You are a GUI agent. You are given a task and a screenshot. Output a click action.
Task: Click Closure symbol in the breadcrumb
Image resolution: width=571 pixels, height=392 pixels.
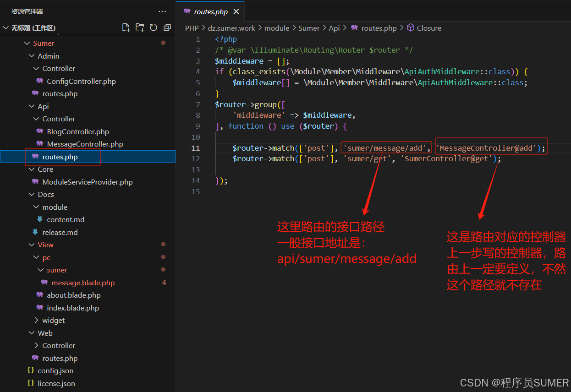429,28
